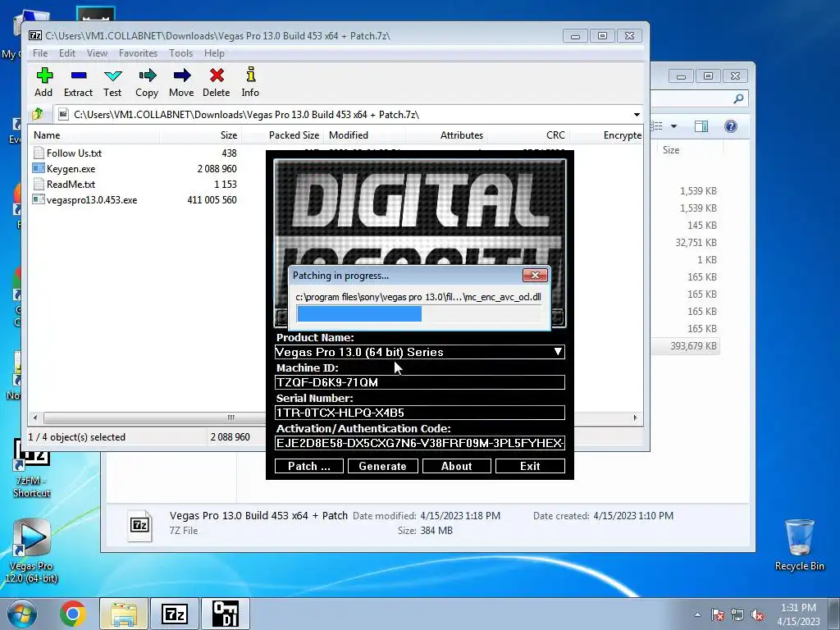Close the Patching in progress dialog
The height and width of the screenshot is (630, 840).
[535, 276]
